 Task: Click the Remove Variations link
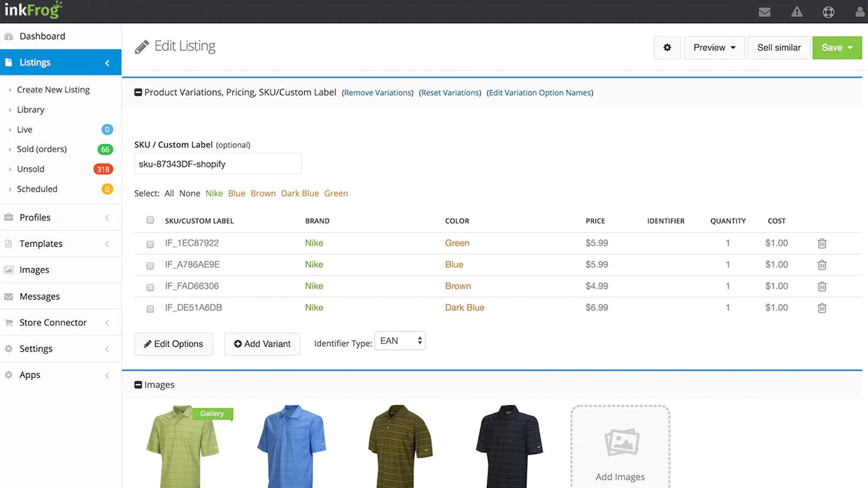(377, 93)
